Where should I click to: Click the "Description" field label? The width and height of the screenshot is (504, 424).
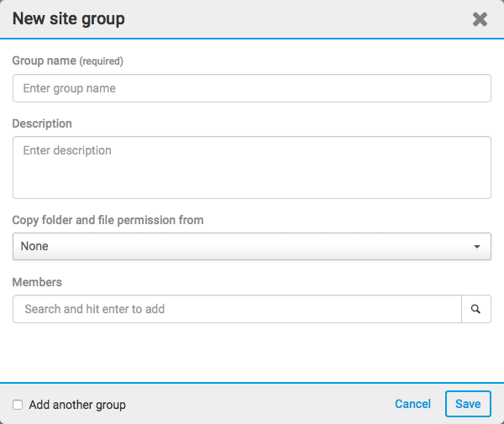click(42, 123)
